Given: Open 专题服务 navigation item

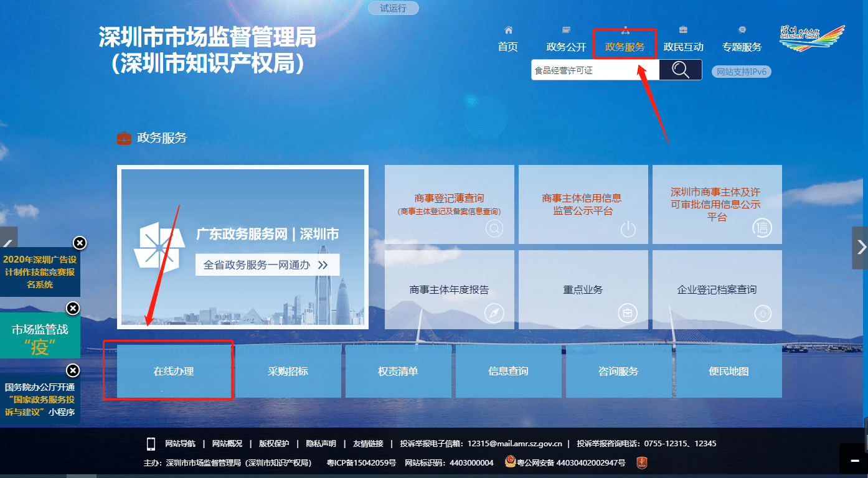Looking at the screenshot, I should click(742, 41).
